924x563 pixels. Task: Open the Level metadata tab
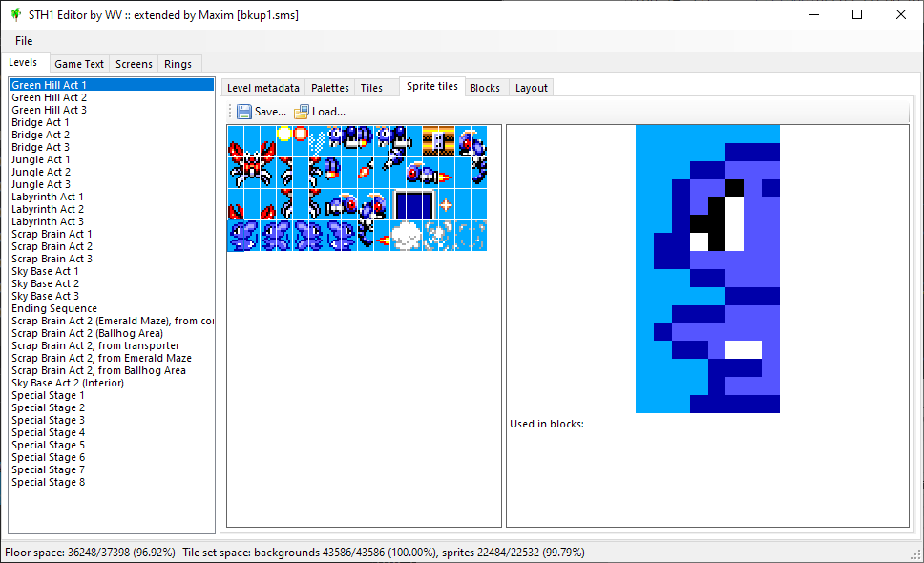pos(263,88)
